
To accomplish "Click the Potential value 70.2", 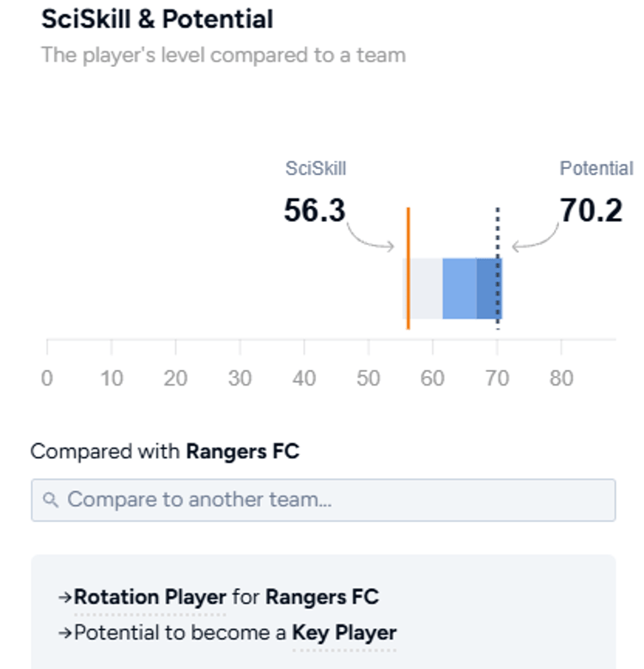I will [591, 210].
